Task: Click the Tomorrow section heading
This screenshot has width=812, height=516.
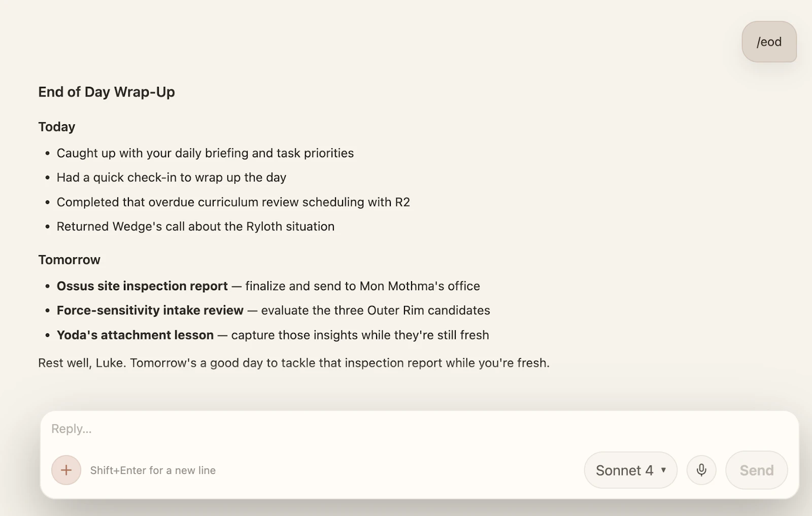Action: (x=70, y=260)
